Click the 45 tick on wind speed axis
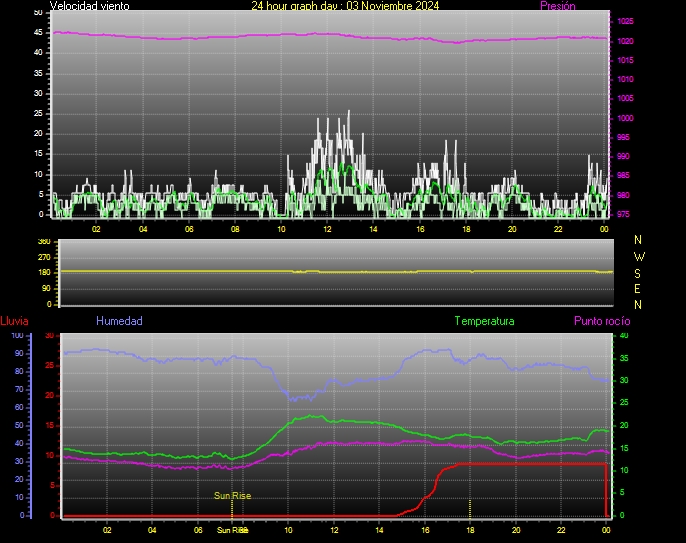686x543 pixels. [38, 33]
